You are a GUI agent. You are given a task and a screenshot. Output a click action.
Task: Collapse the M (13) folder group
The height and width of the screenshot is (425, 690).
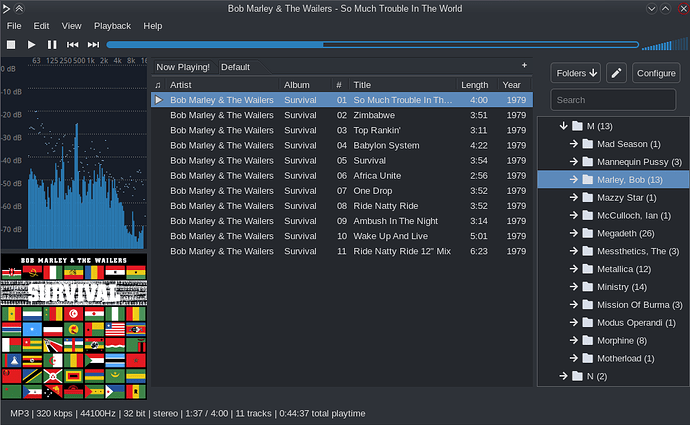pos(563,126)
